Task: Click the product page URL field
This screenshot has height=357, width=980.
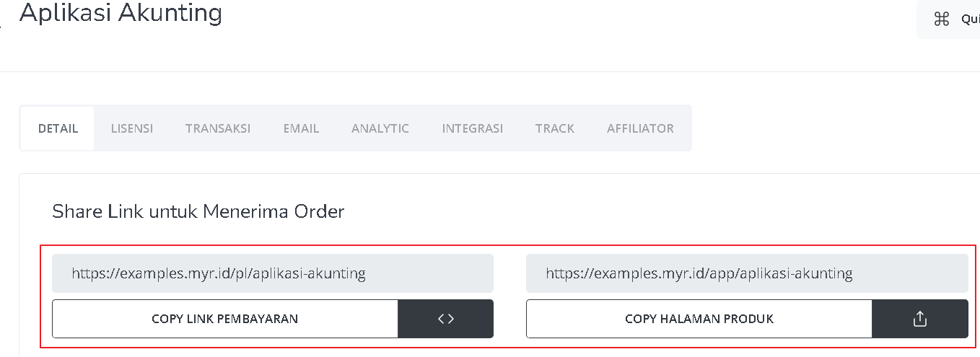Action: pos(747,273)
